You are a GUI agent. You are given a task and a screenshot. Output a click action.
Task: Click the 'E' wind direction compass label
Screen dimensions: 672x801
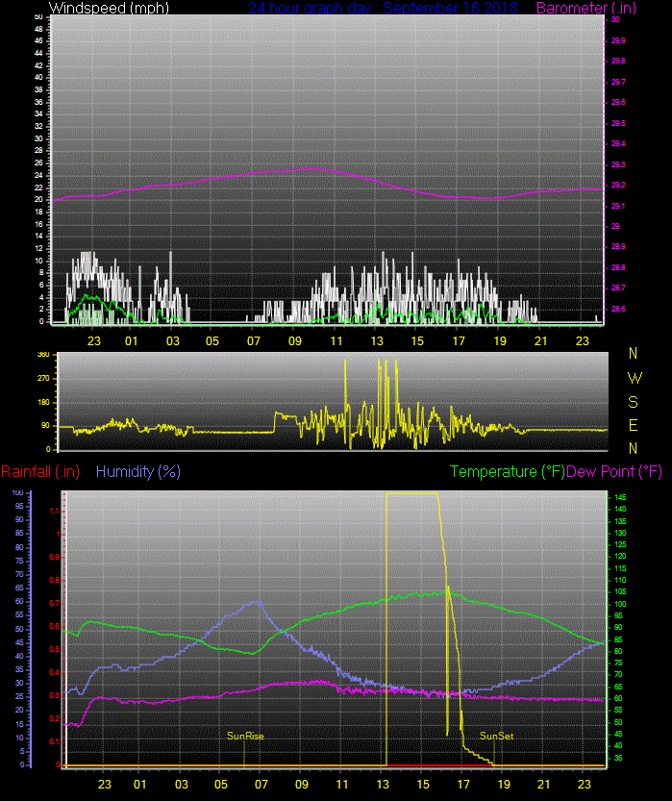click(634, 425)
